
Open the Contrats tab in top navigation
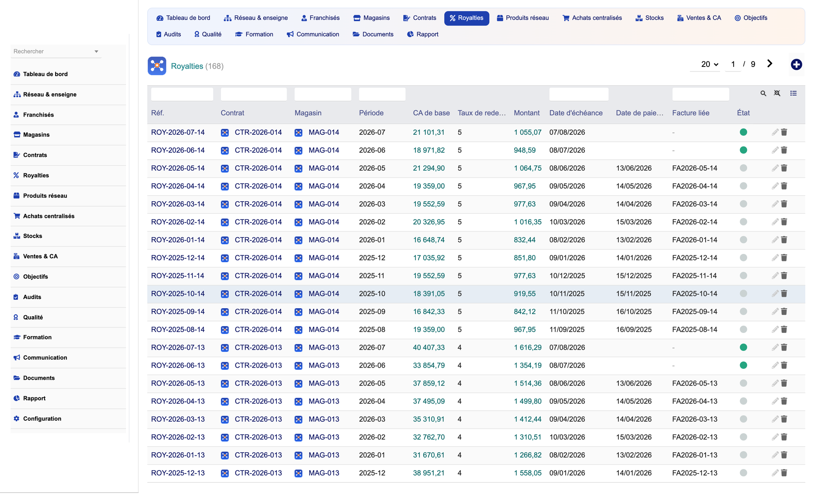pos(420,18)
